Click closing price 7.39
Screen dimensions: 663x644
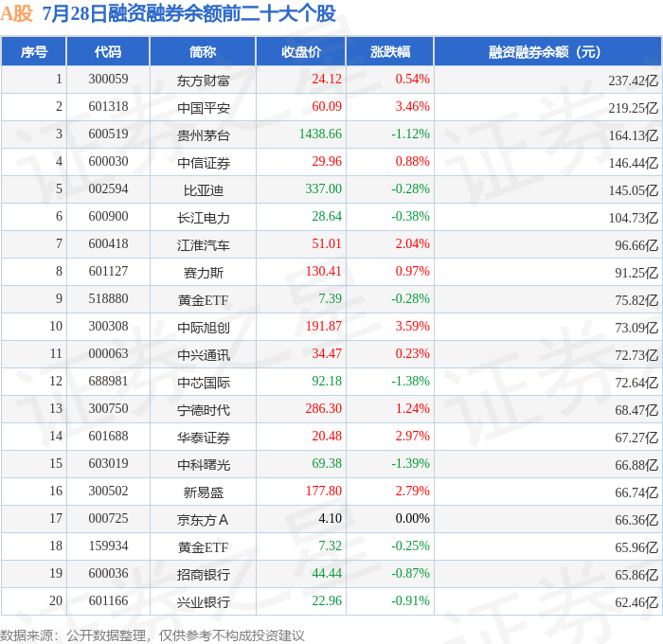click(330, 299)
